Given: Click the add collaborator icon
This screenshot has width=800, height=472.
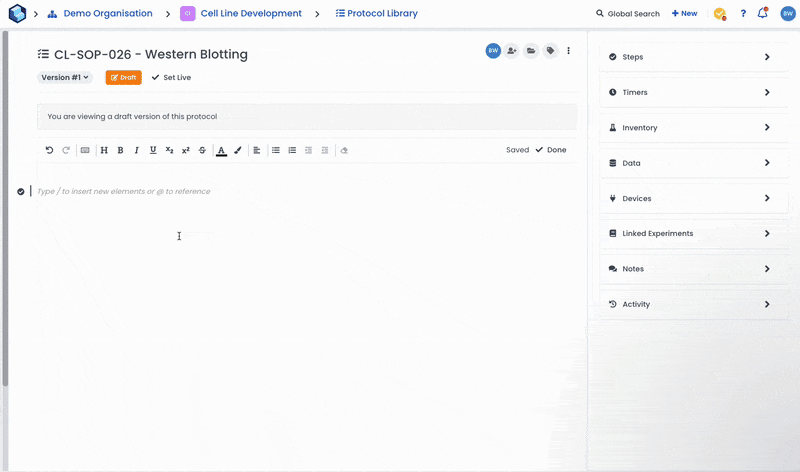Looking at the screenshot, I should point(512,51).
